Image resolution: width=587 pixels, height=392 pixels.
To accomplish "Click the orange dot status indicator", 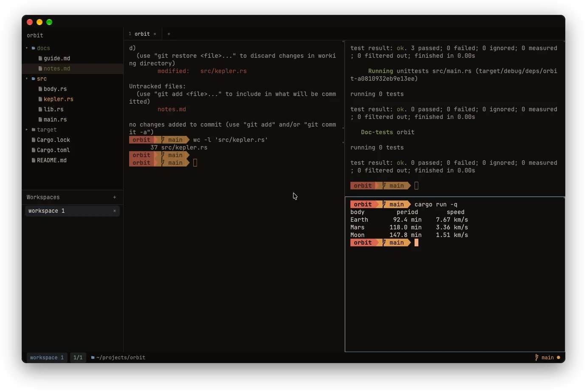I will 558,358.
